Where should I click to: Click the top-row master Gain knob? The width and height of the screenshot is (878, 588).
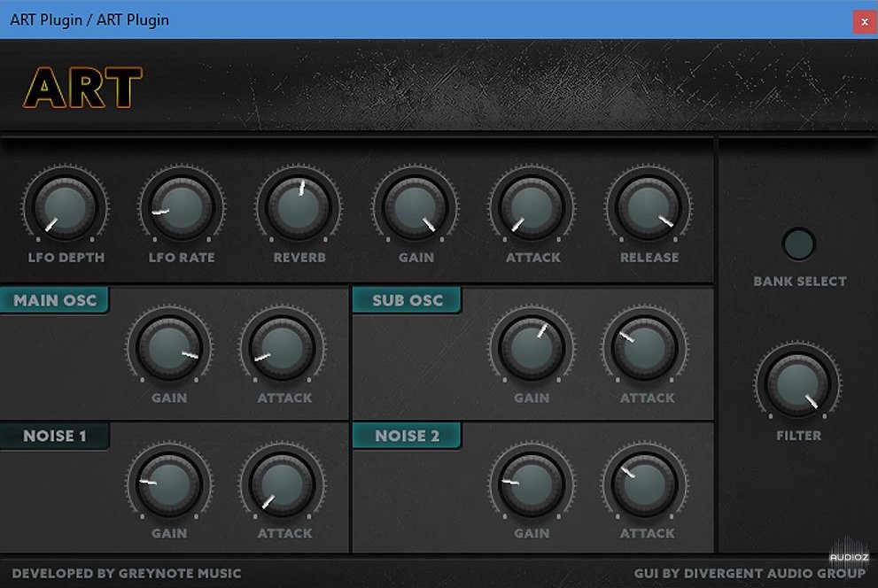pyautogui.click(x=415, y=208)
